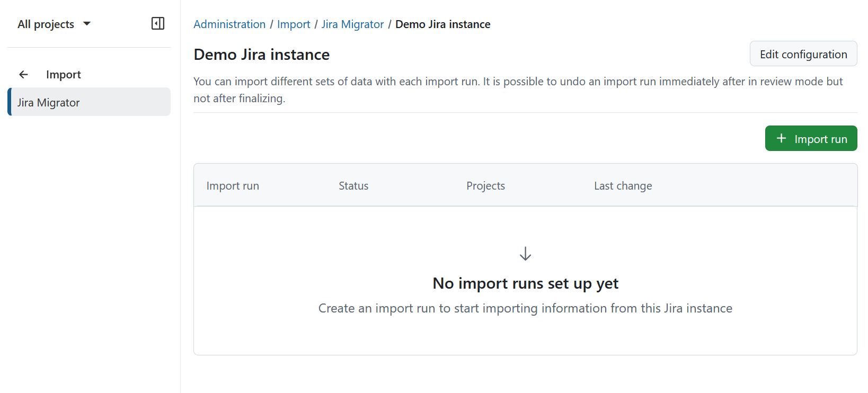Click the Status column header
This screenshot has width=868, height=393.
(353, 186)
